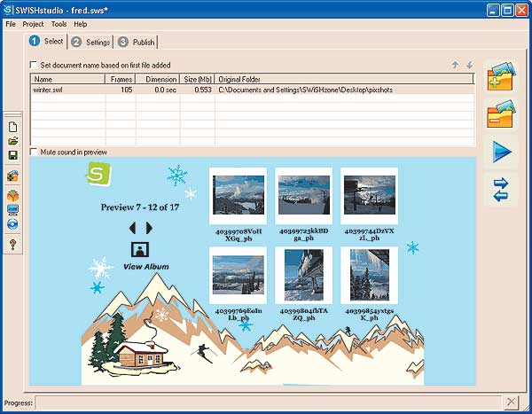This screenshot has width=532, height=414.
Task: Open a project using the folder icon
Action: (x=12, y=141)
